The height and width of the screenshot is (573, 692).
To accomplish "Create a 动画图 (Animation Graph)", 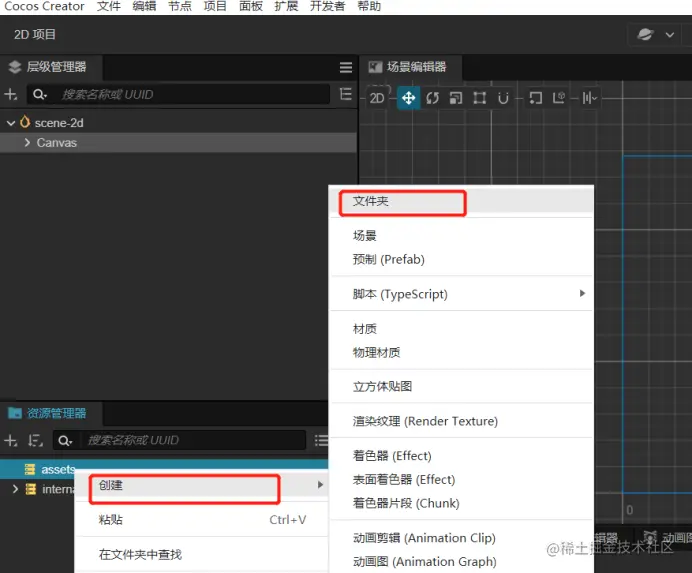I will [x=461, y=562].
